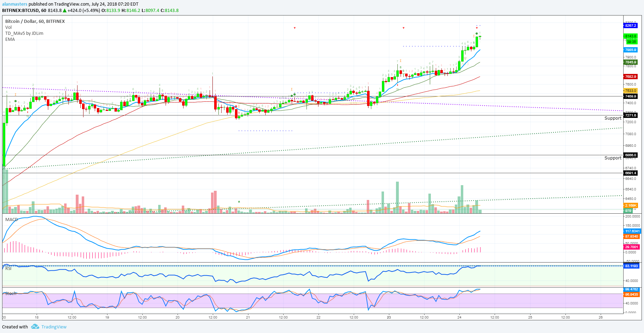Click the 6540.0 price axis label
Screen dimensions: 644x333
[630, 189]
